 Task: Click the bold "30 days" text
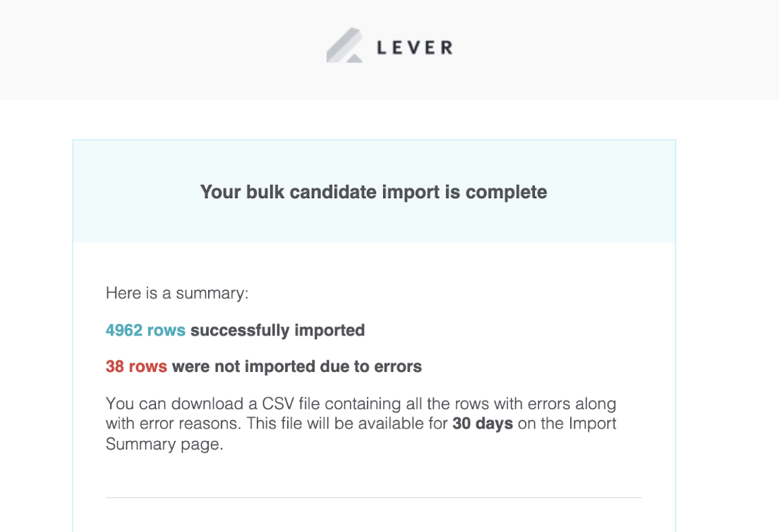pos(483,424)
